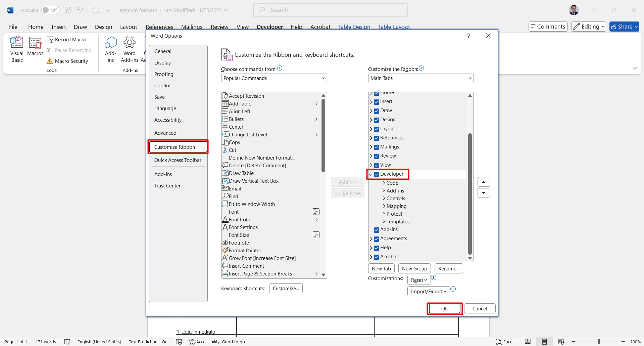Move selected tab down with arrow button
This screenshot has width=644, height=346.
pyautogui.click(x=484, y=193)
